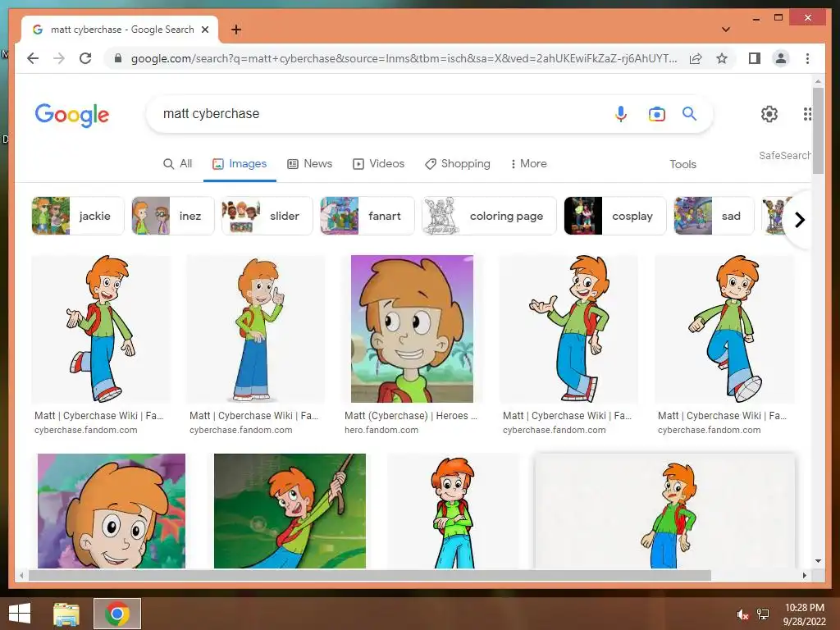The image size is (840, 630).
Task: Select the Images tab
Action: pyautogui.click(x=240, y=164)
